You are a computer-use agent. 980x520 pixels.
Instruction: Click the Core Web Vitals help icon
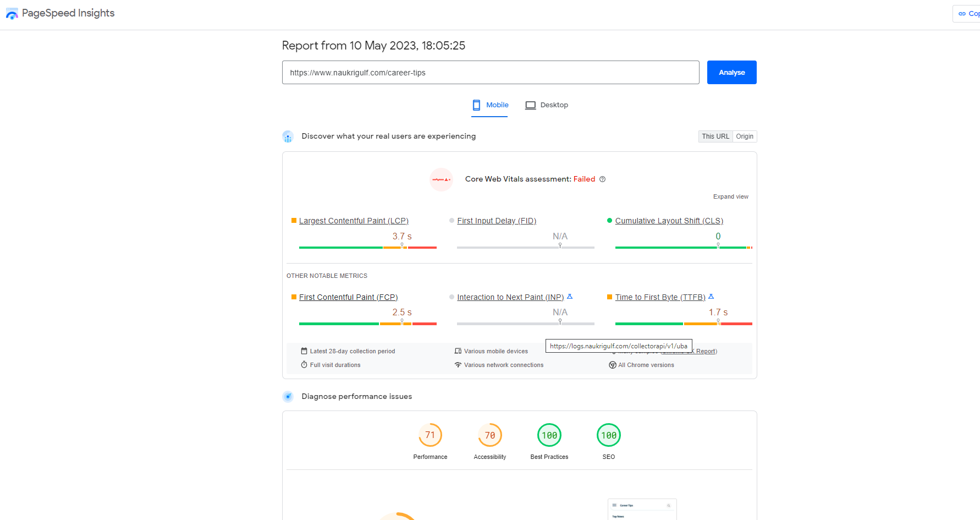pos(602,179)
